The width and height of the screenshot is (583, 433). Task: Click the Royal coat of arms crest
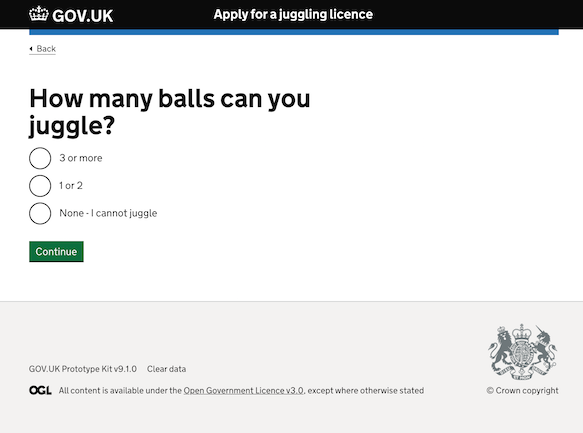[522, 352]
